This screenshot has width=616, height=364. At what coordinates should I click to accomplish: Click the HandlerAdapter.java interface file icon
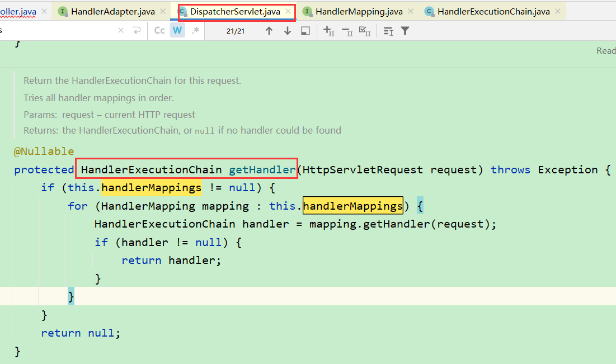(63, 12)
